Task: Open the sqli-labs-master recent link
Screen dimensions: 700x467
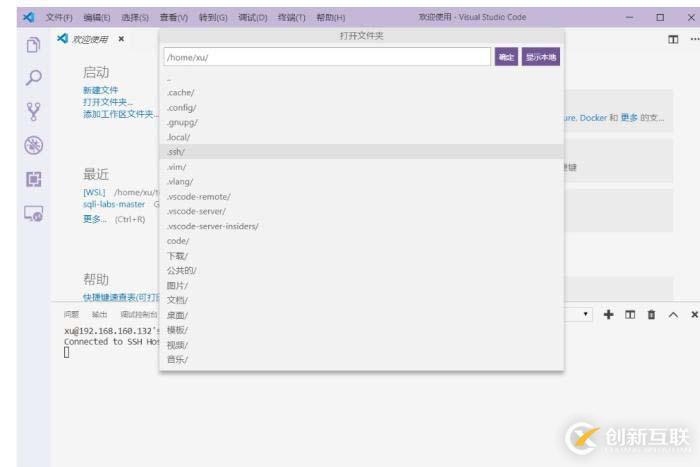Action: (x=114, y=204)
